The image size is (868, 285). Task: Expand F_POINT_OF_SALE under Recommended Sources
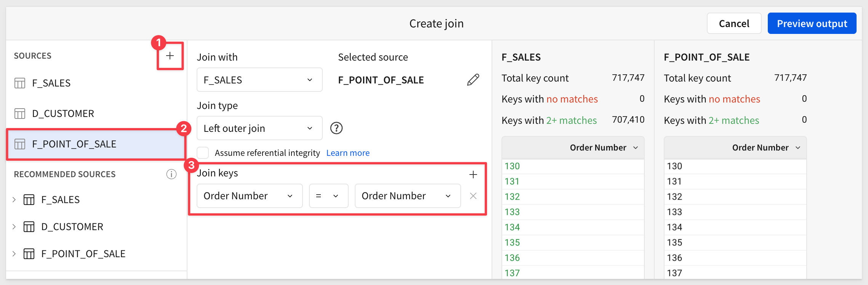click(x=14, y=254)
